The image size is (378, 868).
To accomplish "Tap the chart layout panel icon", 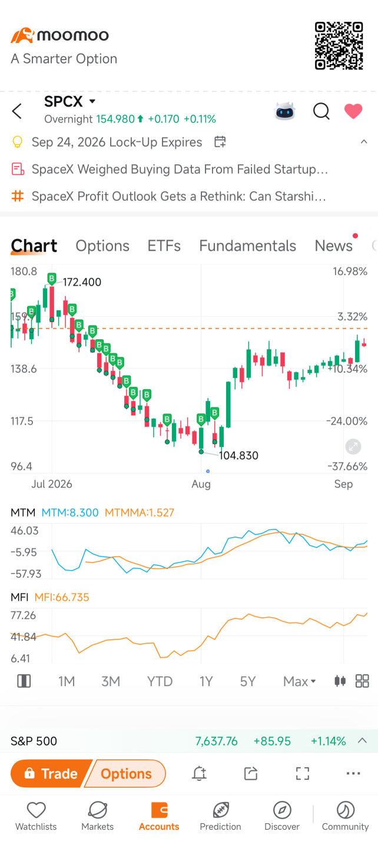I will (x=24, y=681).
